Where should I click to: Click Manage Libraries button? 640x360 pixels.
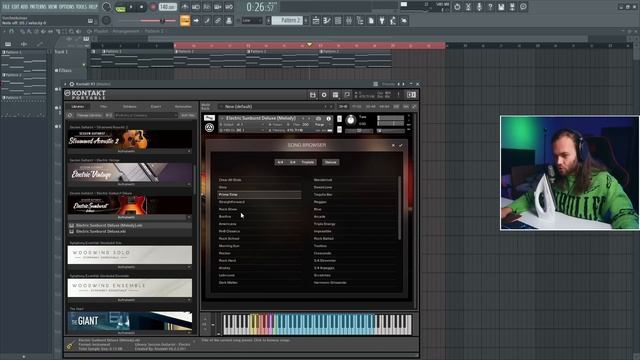pos(89,116)
